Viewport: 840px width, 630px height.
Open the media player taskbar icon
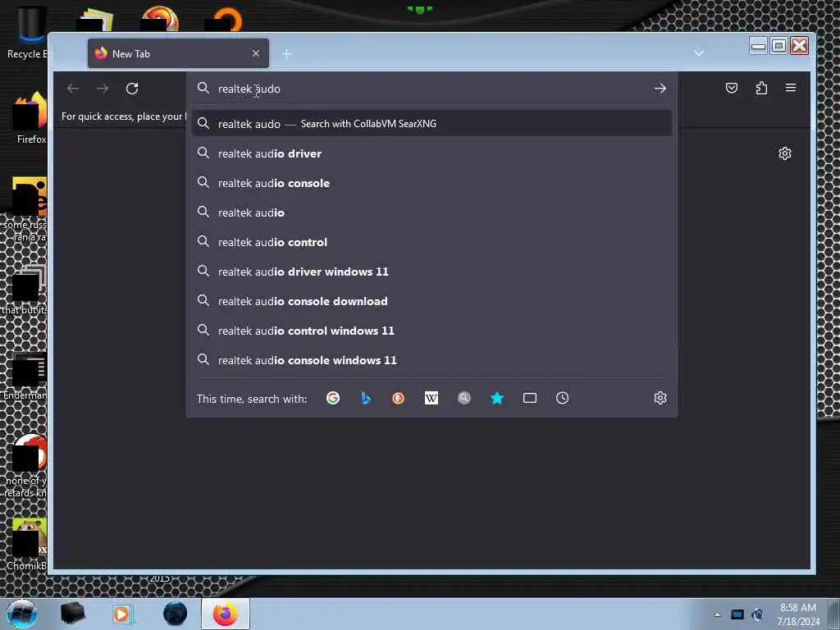tap(121, 614)
